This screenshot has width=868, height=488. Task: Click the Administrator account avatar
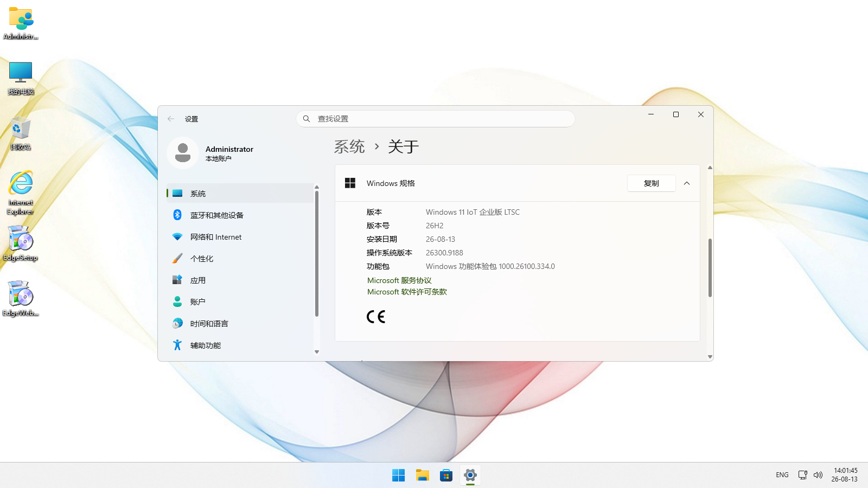(183, 153)
